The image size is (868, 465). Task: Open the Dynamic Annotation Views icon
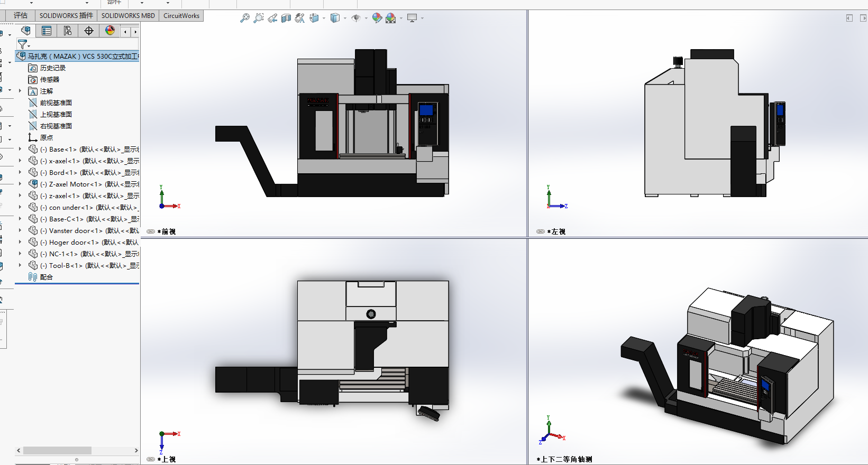coord(300,18)
